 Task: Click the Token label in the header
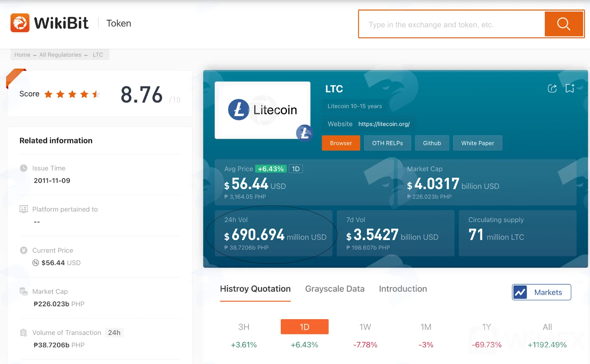click(x=119, y=23)
